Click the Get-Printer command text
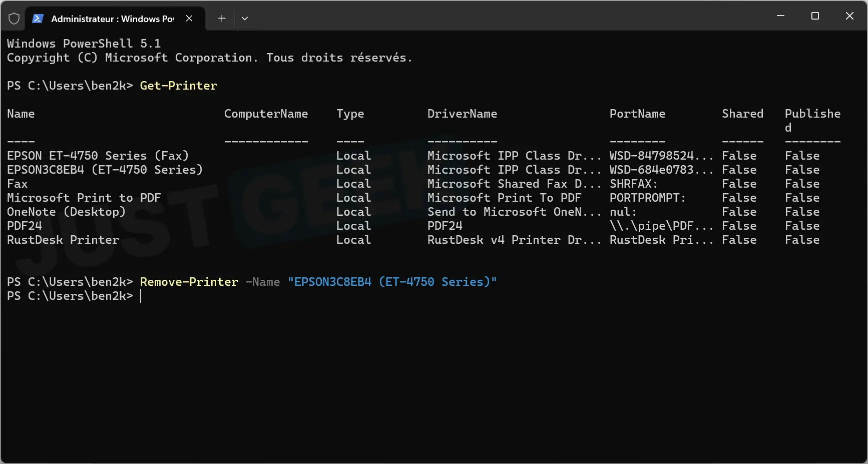Image resolution: width=868 pixels, height=464 pixels. 179,86
